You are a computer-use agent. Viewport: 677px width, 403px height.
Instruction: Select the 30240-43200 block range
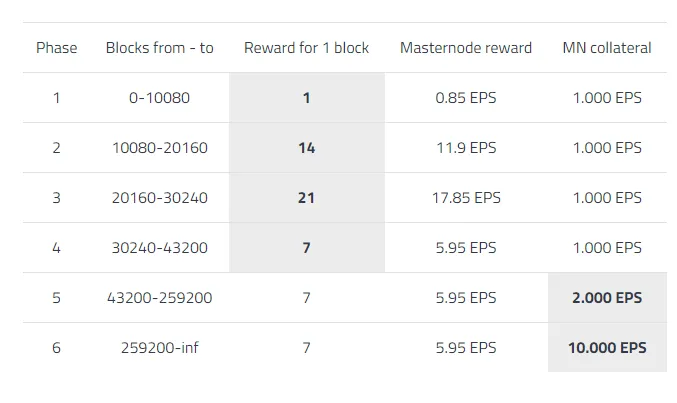[x=160, y=248]
